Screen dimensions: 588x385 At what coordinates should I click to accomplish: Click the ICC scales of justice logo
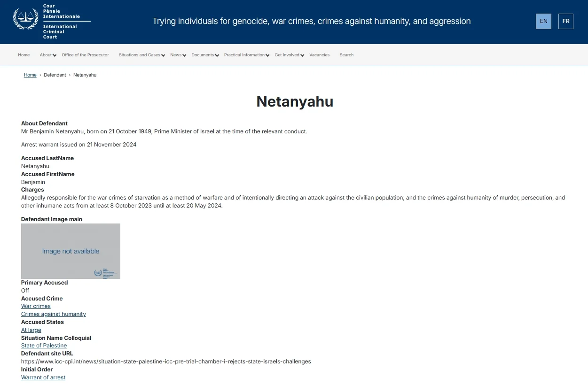26,21
